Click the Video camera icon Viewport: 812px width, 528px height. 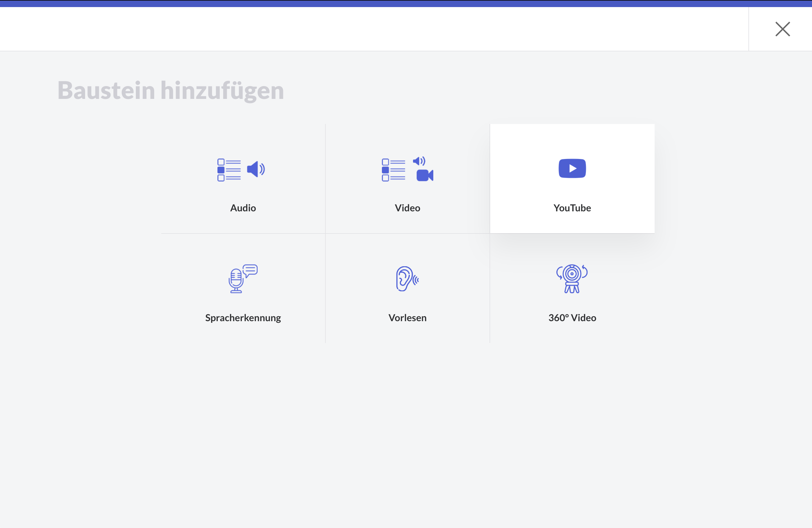coord(424,175)
